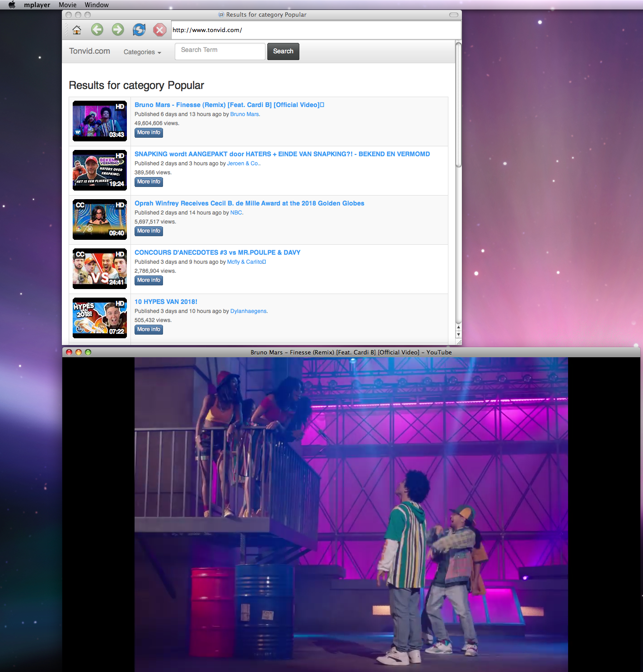Expand the Categories dropdown
The width and height of the screenshot is (643, 672).
coord(142,52)
